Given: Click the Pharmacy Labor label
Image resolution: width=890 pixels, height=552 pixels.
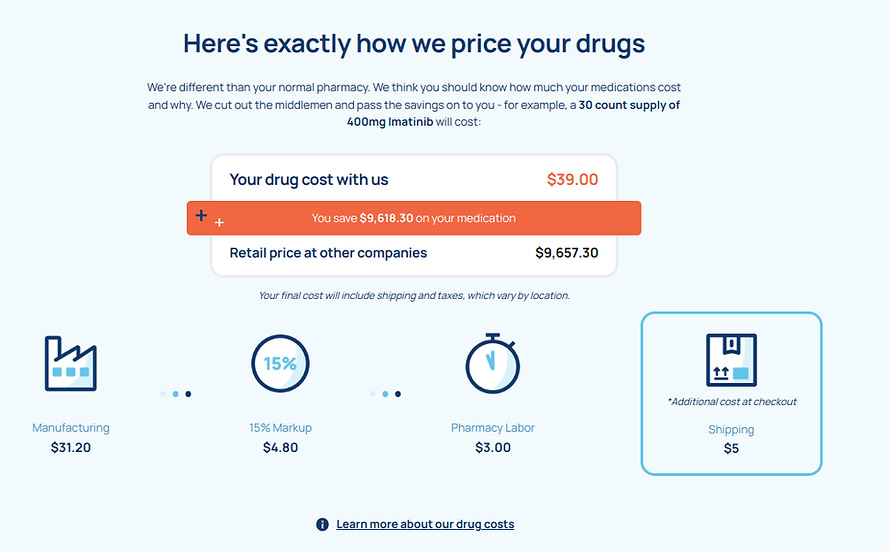Looking at the screenshot, I should click(493, 428).
